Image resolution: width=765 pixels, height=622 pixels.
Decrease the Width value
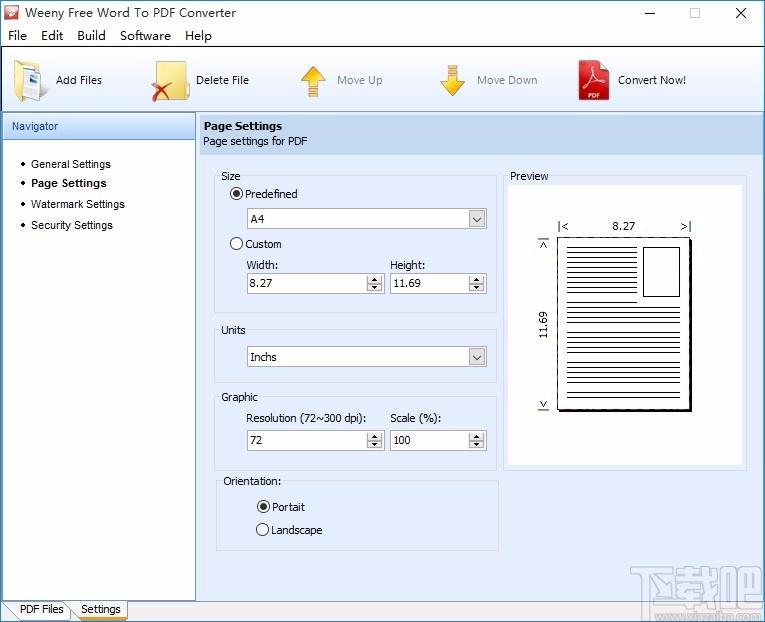point(374,287)
